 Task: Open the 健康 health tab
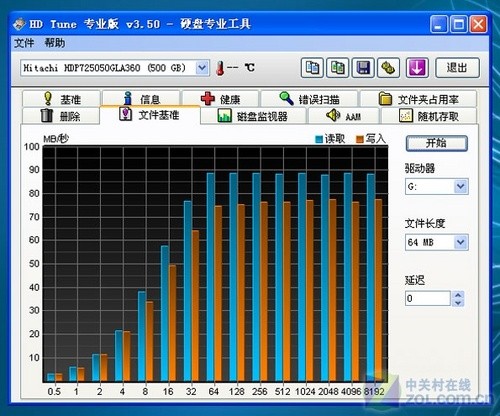(220, 99)
